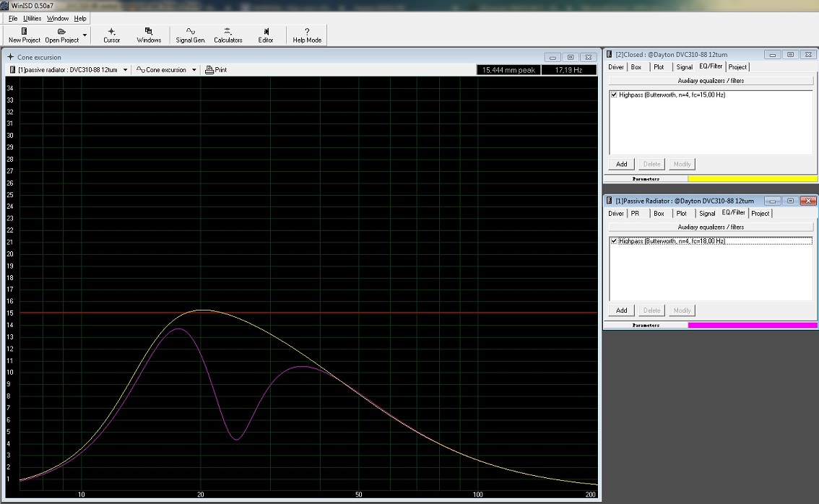Open the Help menu
This screenshot has height=504, width=819.
(80, 18)
